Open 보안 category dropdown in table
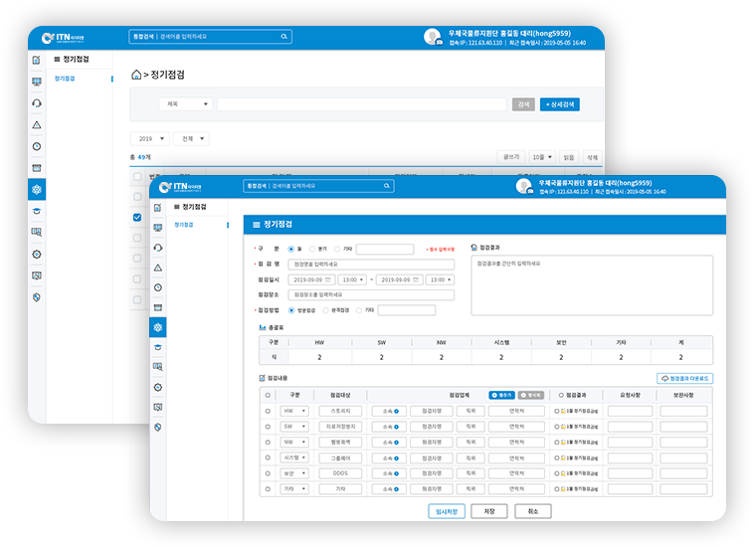 pos(294,473)
